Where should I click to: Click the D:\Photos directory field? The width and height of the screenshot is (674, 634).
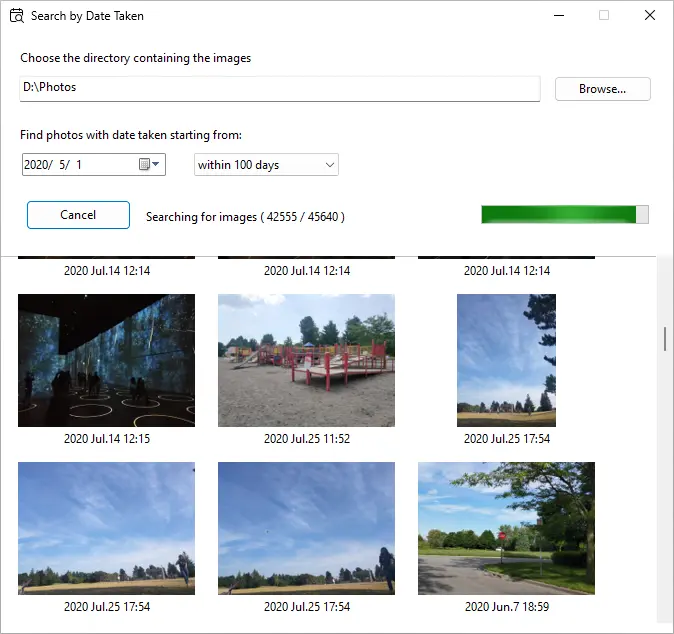coord(279,89)
